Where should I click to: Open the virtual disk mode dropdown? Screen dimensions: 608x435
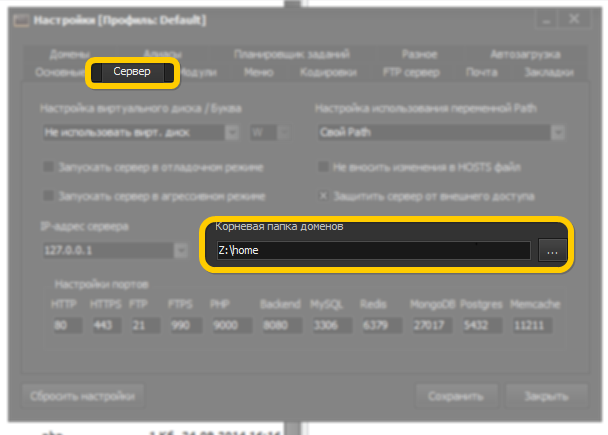[x=231, y=131]
